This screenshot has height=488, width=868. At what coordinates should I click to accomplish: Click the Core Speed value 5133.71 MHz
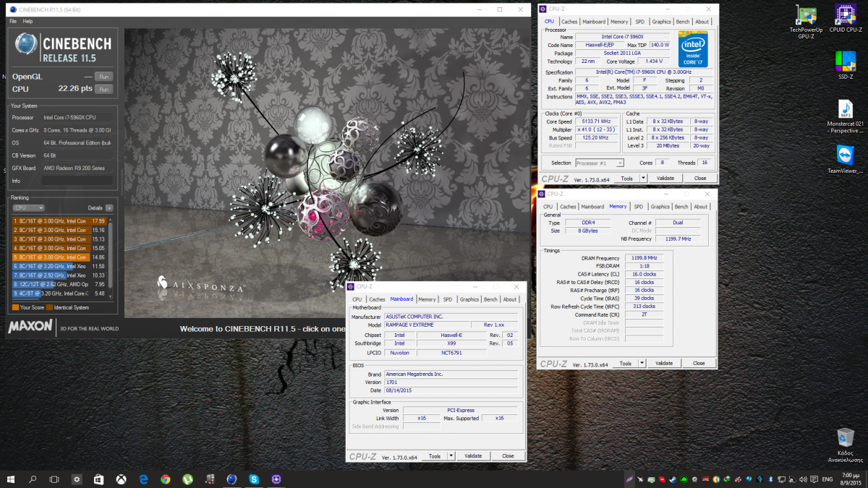[595, 121]
